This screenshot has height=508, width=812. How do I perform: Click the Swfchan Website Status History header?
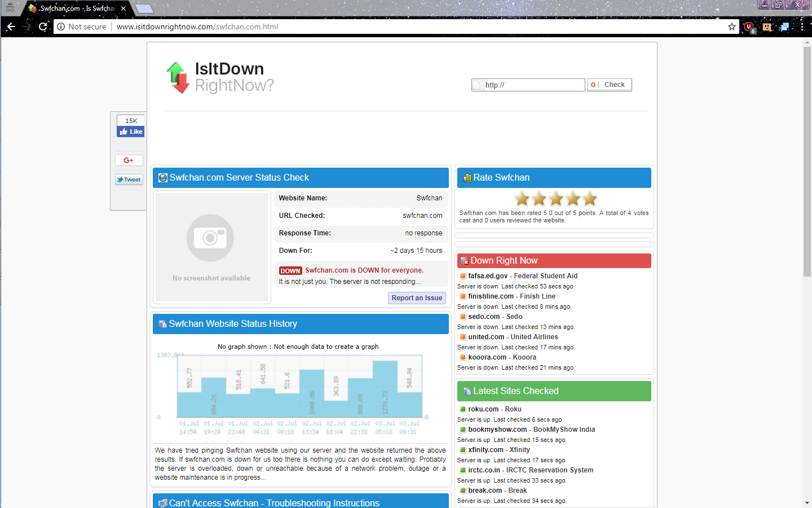tap(301, 324)
